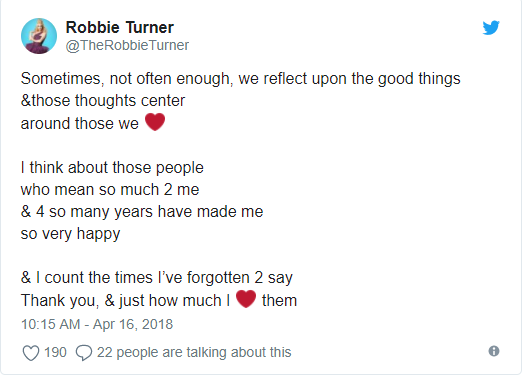Click the '&those thoughts center' line
Image resolution: width=522 pixels, height=376 pixels.
[103, 101]
